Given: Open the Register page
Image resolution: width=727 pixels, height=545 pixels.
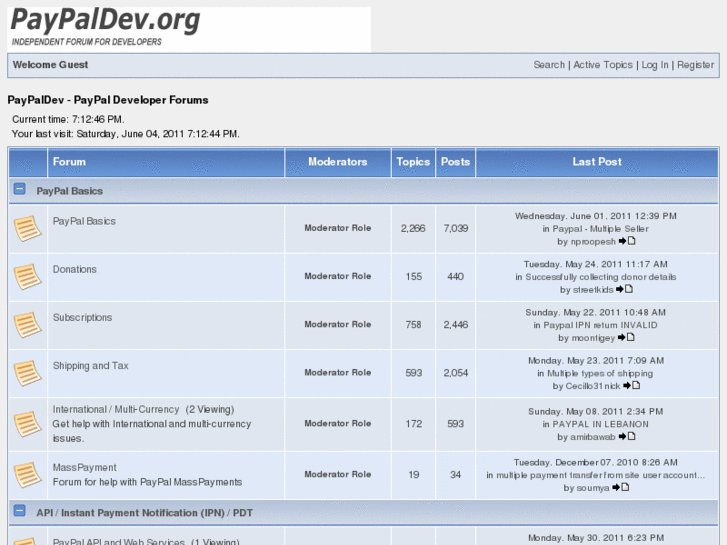Looking at the screenshot, I should pyautogui.click(x=695, y=65).
